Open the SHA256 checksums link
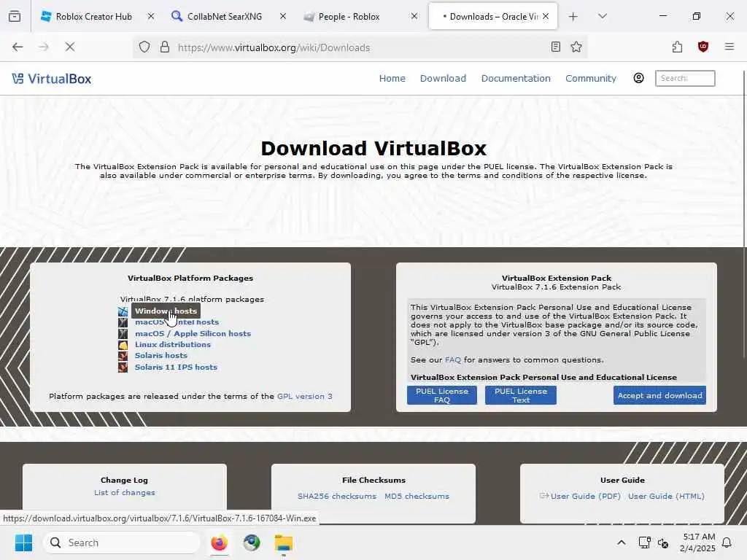Image resolution: width=747 pixels, height=560 pixels. pyautogui.click(x=337, y=496)
